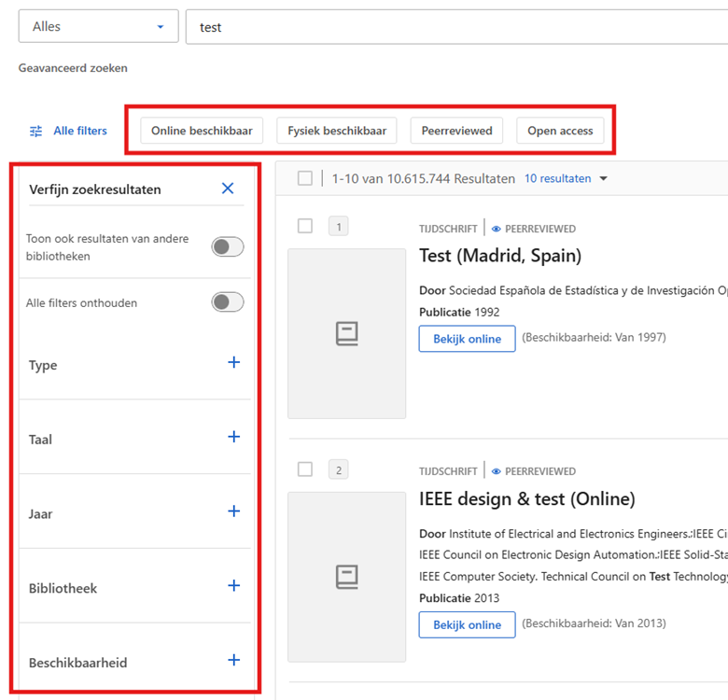728x700 pixels.
Task: Close the Verfijn zoekresultaten panel
Action: pyautogui.click(x=228, y=189)
